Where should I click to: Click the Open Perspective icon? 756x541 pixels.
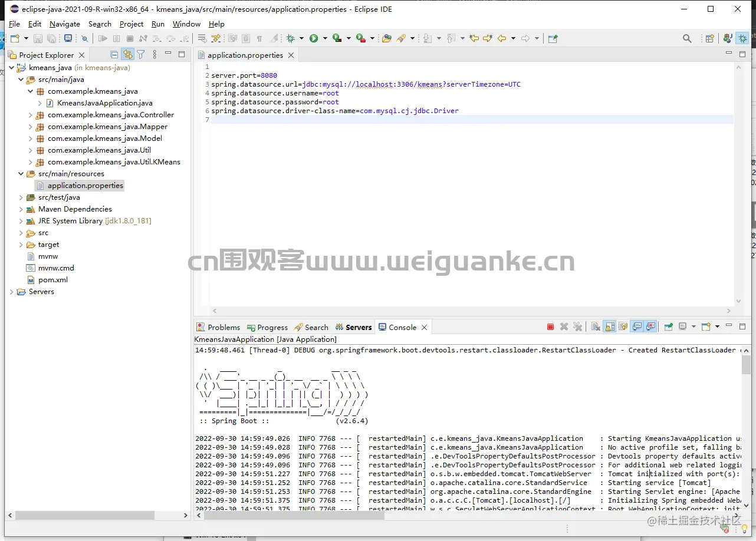[x=710, y=38]
